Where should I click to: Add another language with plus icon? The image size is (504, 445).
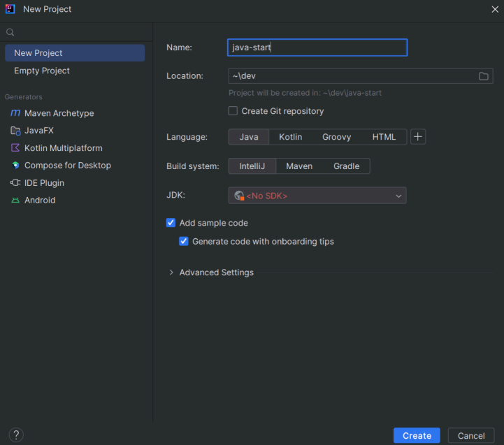coord(418,136)
